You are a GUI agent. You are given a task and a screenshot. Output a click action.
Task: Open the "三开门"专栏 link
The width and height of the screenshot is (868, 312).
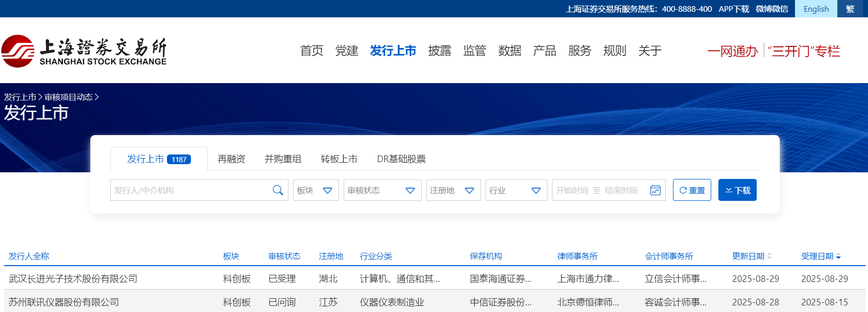(804, 51)
